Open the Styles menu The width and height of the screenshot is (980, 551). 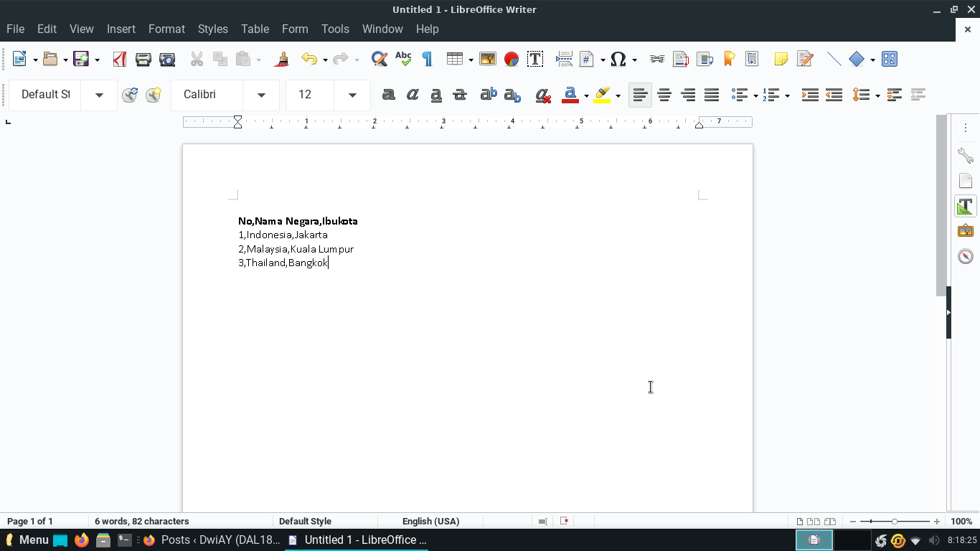tap(212, 29)
